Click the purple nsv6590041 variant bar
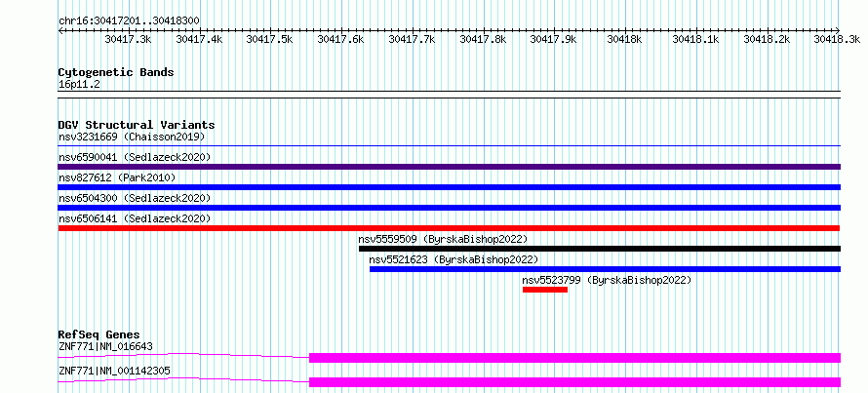 coord(450,167)
